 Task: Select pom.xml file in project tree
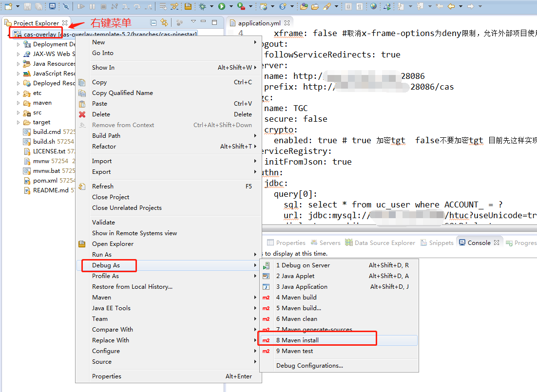click(45, 180)
